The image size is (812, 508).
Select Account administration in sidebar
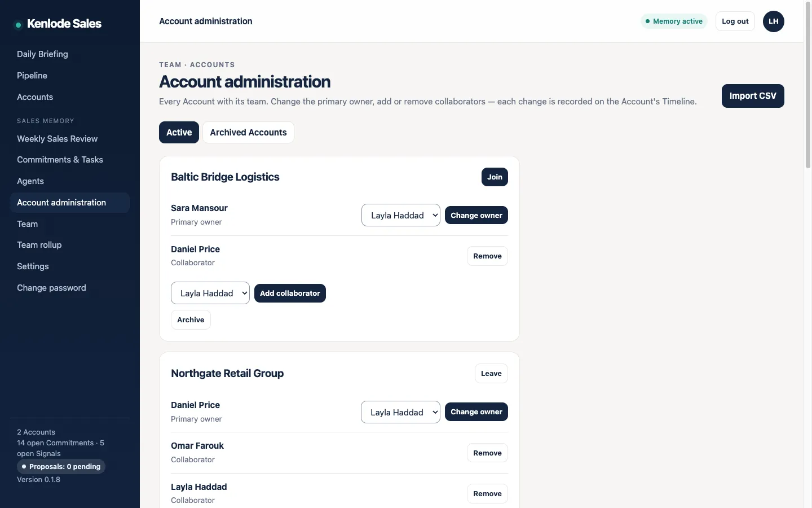click(70, 203)
